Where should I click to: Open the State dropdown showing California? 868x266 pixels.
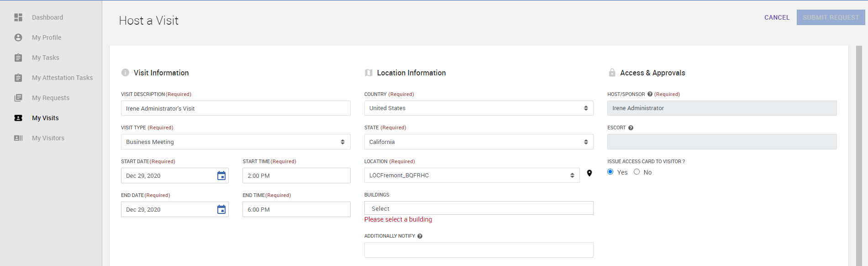coord(479,142)
